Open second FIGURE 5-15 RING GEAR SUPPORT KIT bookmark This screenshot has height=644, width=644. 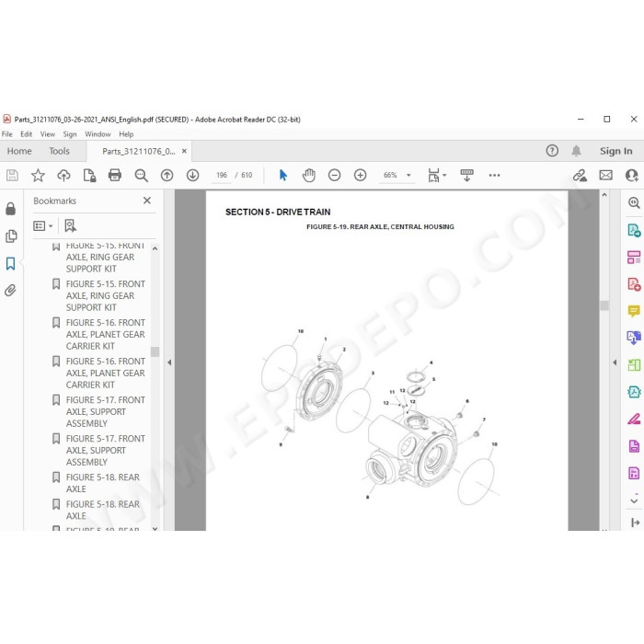click(105, 295)
